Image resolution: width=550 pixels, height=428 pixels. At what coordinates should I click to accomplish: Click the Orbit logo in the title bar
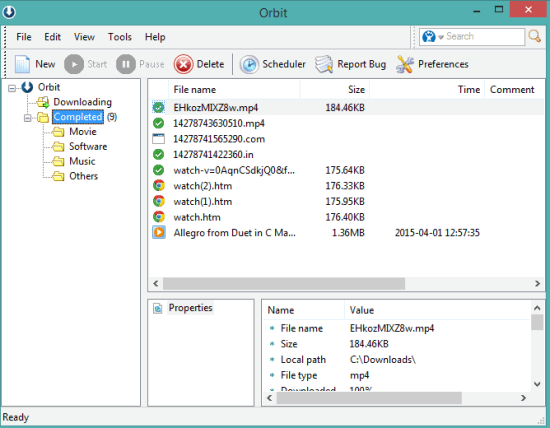[x=9, y=12]
